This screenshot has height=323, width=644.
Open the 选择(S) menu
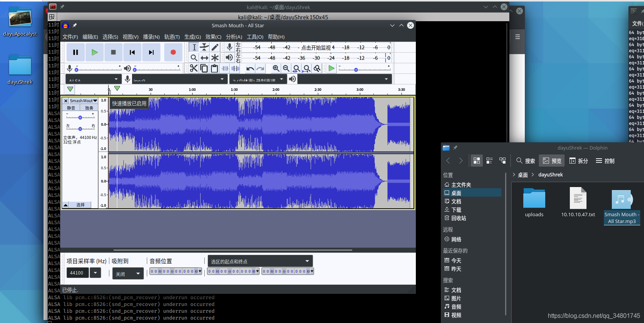(110, 37)
